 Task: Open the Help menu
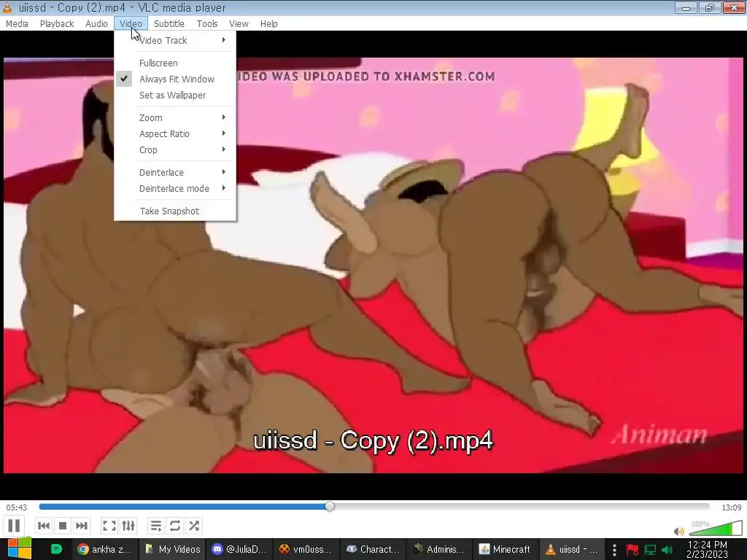click(268, 24)
